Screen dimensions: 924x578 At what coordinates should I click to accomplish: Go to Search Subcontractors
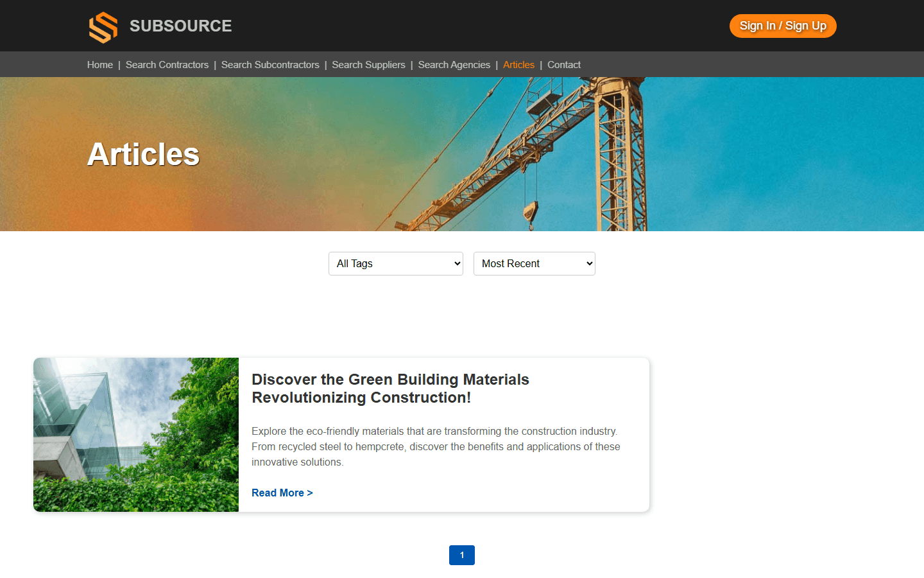click(269, 64)
